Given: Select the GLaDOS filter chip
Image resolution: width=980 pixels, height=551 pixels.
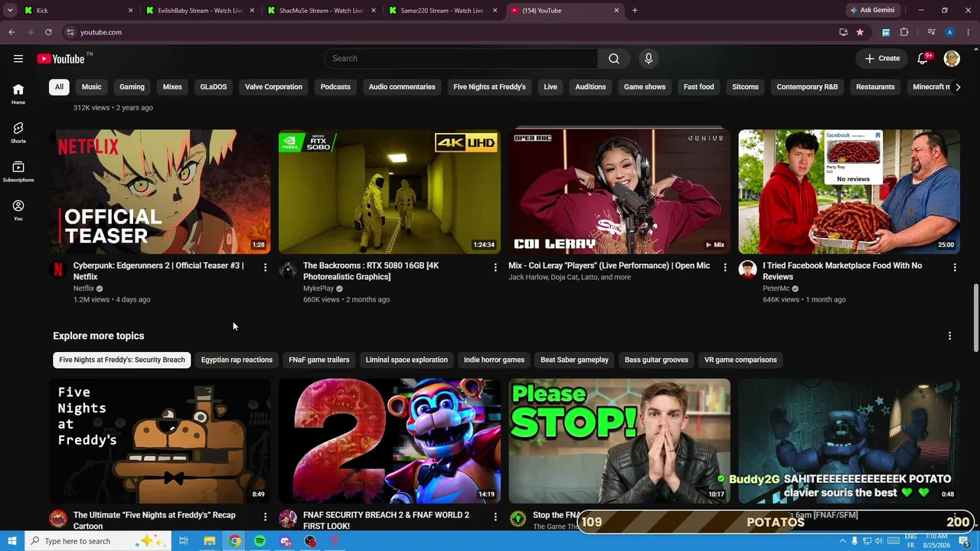Looking at the screenshot, I should coord(214,87).
